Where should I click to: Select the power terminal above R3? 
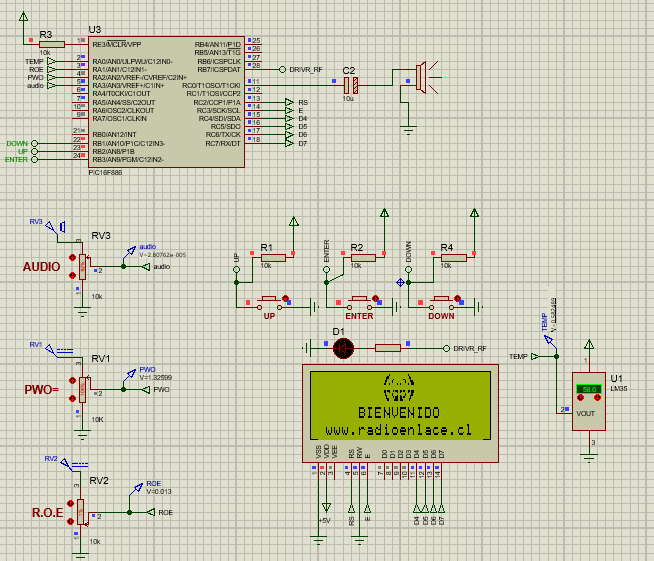pyautogui.click(x=24, y=17)
